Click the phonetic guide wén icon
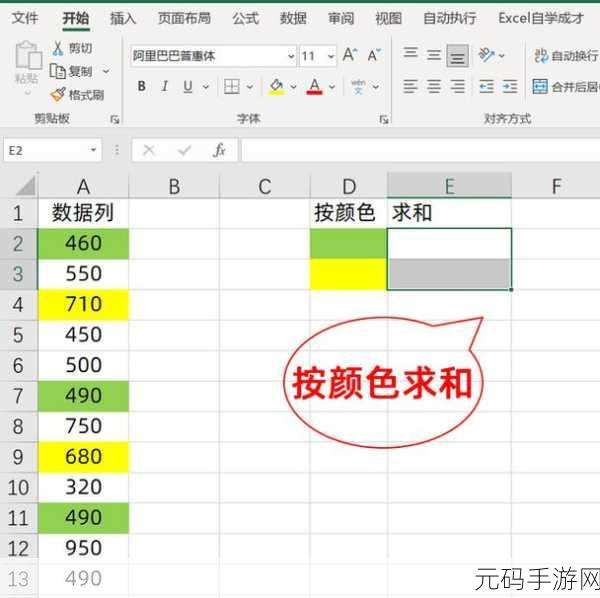The image size is (600, 598). (x=358, y=87)
